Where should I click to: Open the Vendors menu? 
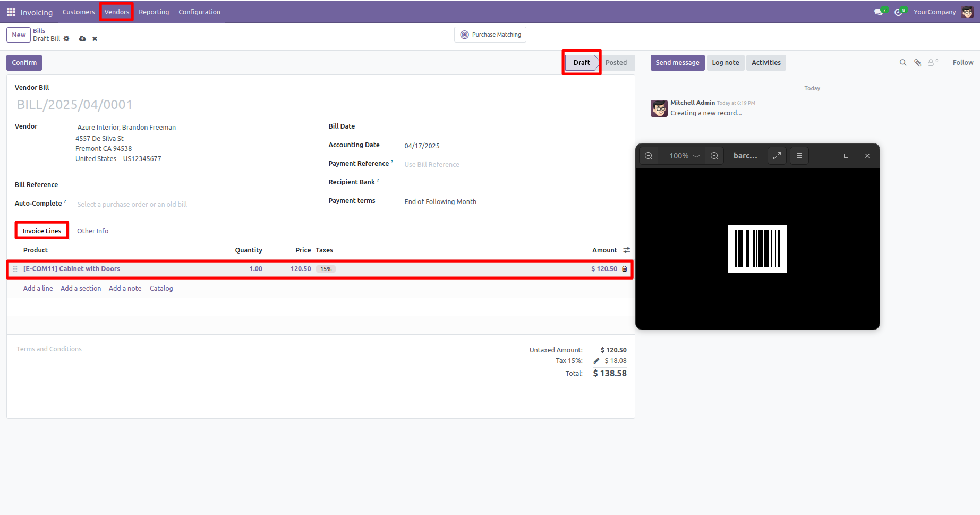(x=116, y=12)
